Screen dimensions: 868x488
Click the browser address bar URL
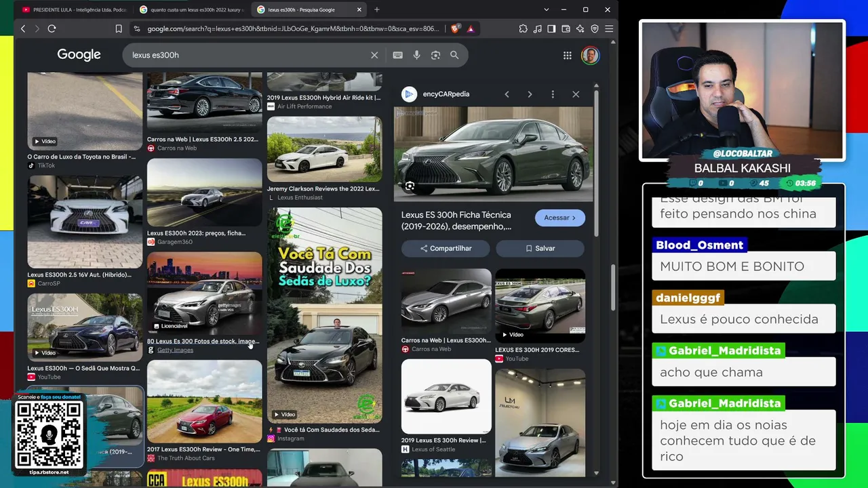click(294, 28)
